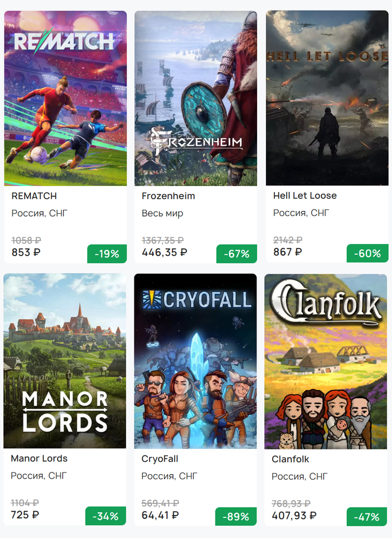Image resolution: width=392 pixels, height=538 pixels.
Task: Open the CryoFall title link
Action: (x=160, y=459)
